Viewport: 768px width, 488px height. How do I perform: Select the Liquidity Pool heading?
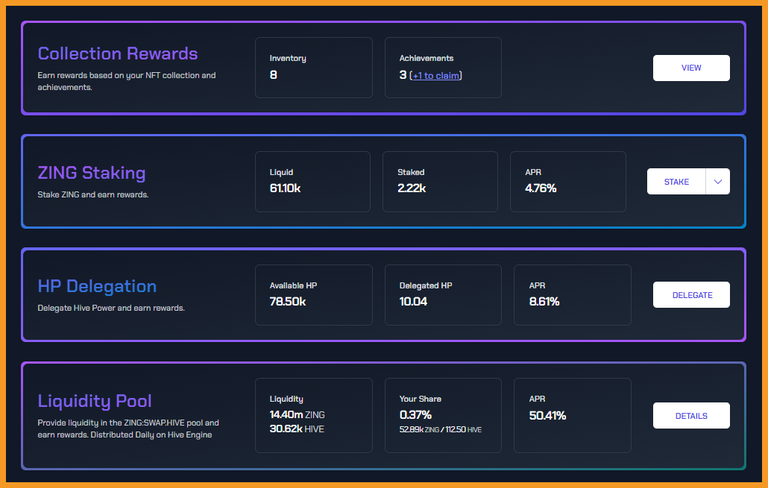tap(95, 401)
